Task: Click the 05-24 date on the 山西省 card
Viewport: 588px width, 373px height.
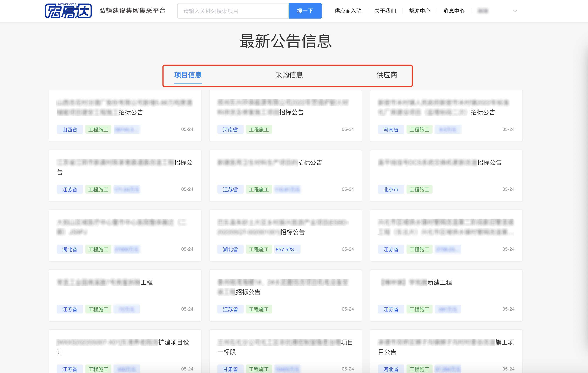Action: pos(187,129)
